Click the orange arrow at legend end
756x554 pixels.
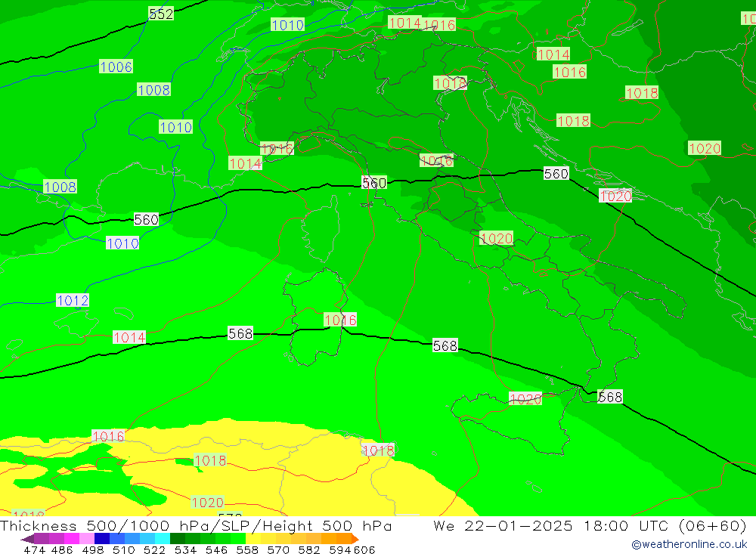(355, 539)
